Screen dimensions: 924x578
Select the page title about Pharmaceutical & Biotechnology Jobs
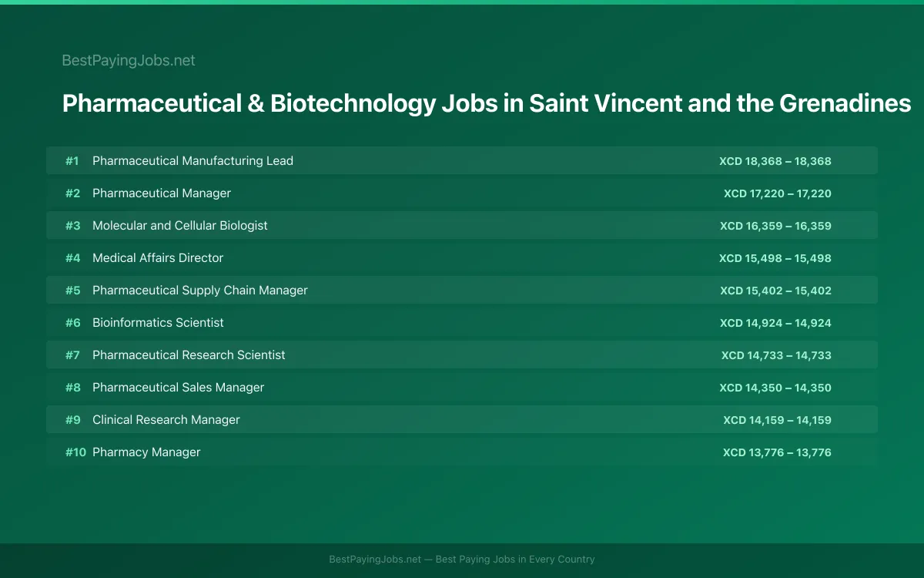[x=487, y=102]
